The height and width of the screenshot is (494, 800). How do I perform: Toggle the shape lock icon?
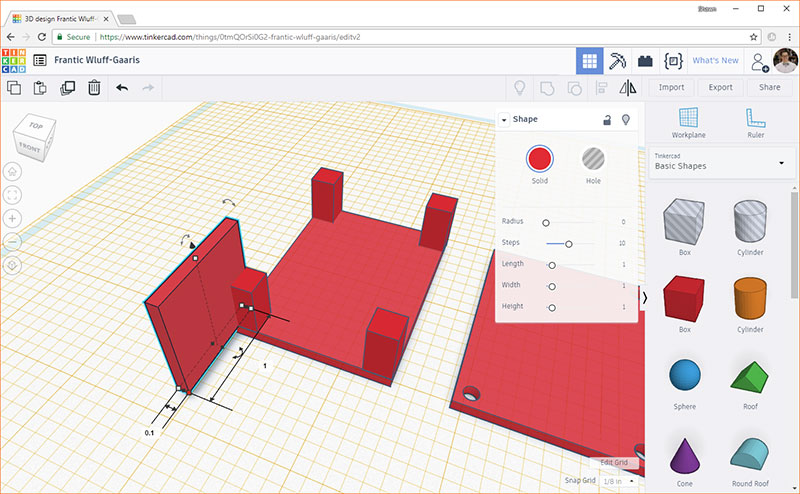606,120
